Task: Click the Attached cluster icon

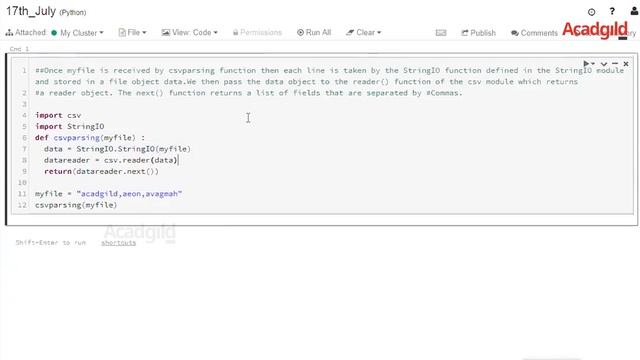Action: (9, 33)
